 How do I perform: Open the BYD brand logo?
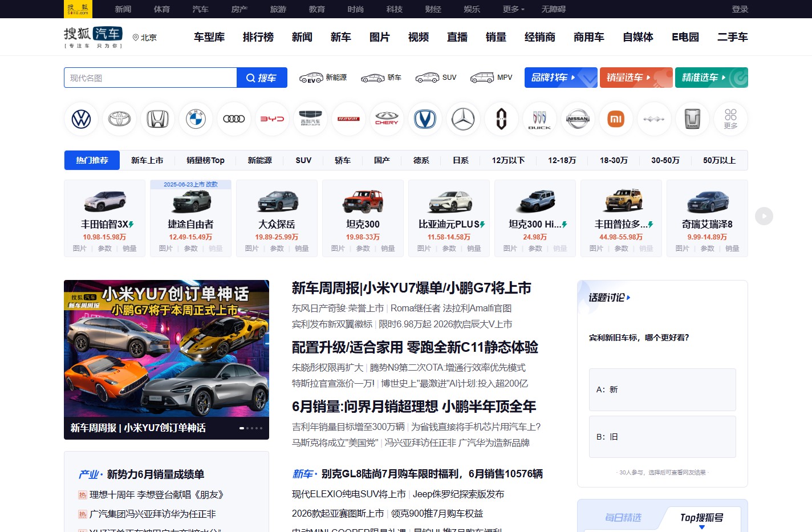tap(273, 119)
